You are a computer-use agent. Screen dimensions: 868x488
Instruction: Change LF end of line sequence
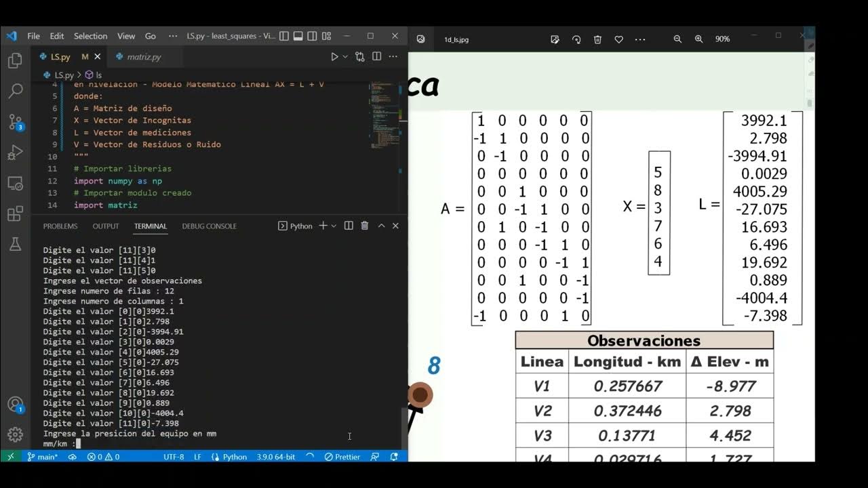tap(197, 457)
